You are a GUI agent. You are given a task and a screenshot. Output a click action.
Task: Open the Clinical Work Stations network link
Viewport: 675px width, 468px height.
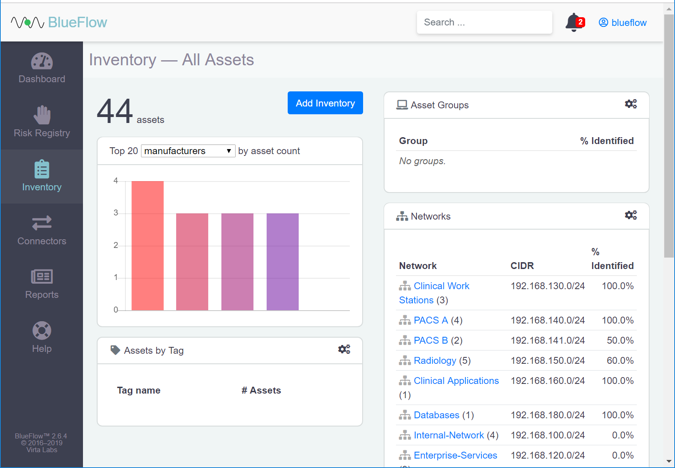coord(441,286)
